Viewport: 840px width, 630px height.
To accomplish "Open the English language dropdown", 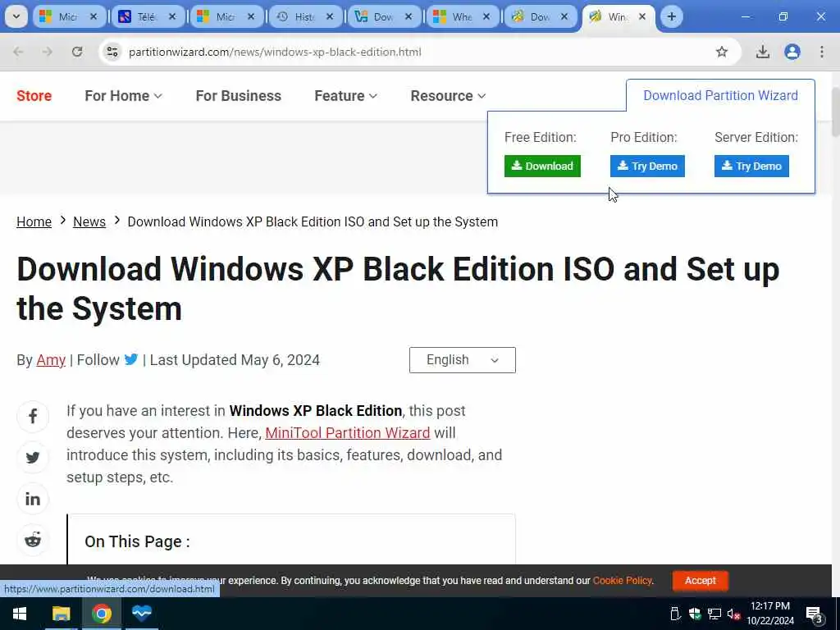I will click(x=463, y=360).
